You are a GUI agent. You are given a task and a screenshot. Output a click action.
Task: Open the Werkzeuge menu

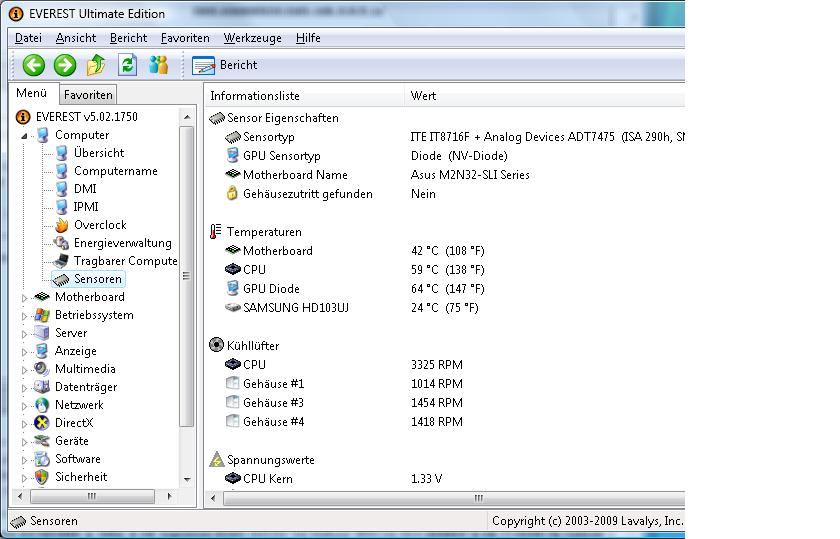[252, 38]
